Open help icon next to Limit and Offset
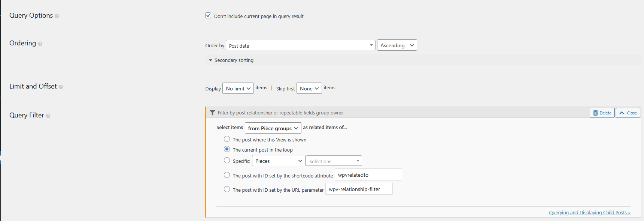Image resolution: width=644 pixels, height=221 pixels. [x=61, y=87]
